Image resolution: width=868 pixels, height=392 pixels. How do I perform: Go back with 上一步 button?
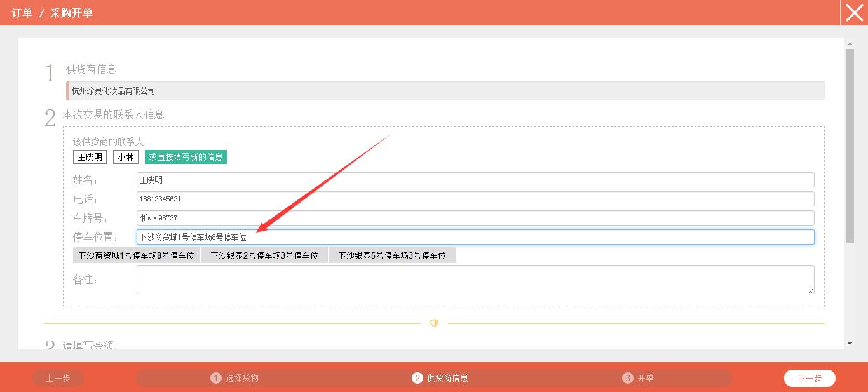pyautogui.click(x=58, y=379)
